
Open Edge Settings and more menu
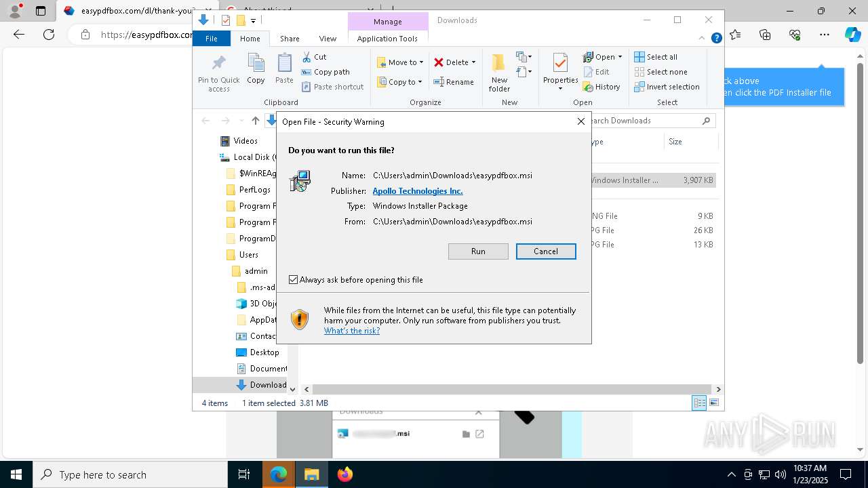click(824, 34)
